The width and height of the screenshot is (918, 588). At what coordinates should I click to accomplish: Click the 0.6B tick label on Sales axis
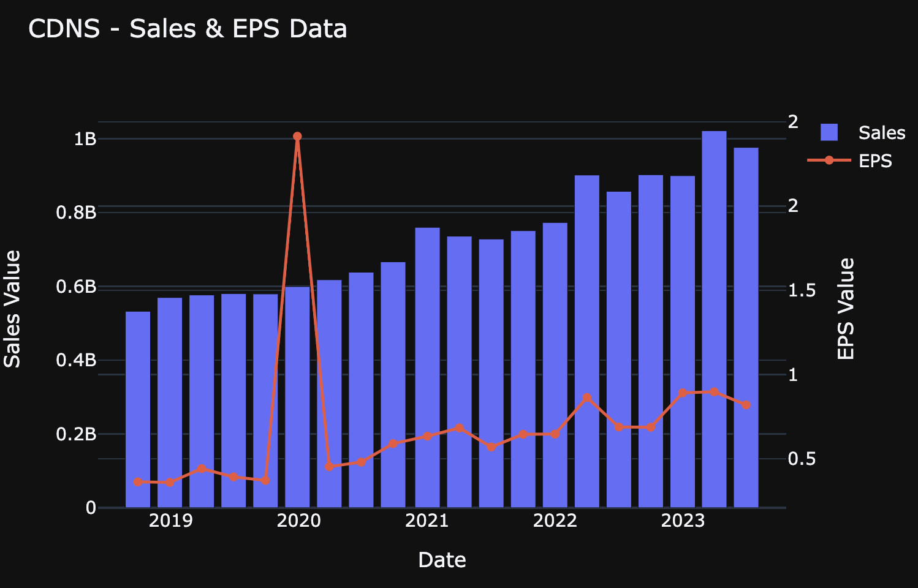77,287
